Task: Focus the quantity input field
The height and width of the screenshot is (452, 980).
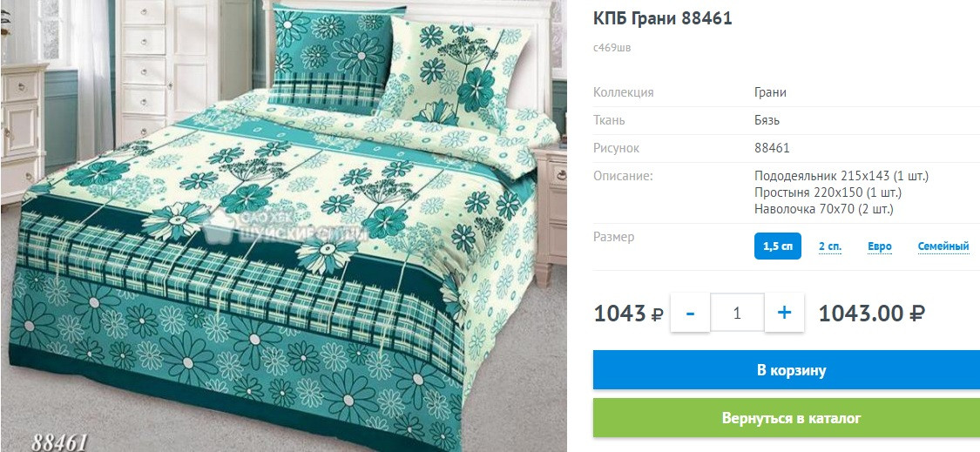Action: click(737, 312)
